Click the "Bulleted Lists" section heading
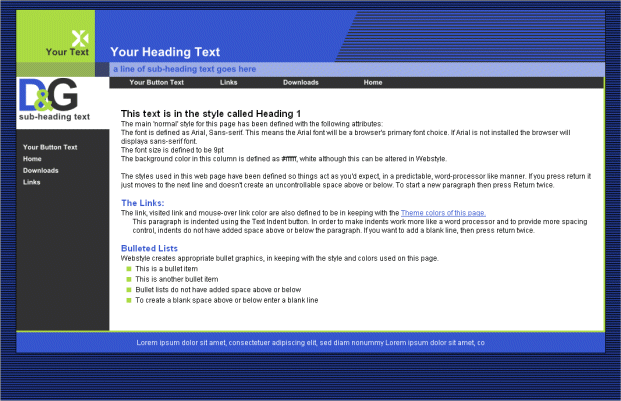621x401 pixels. (x=149, y=247)
